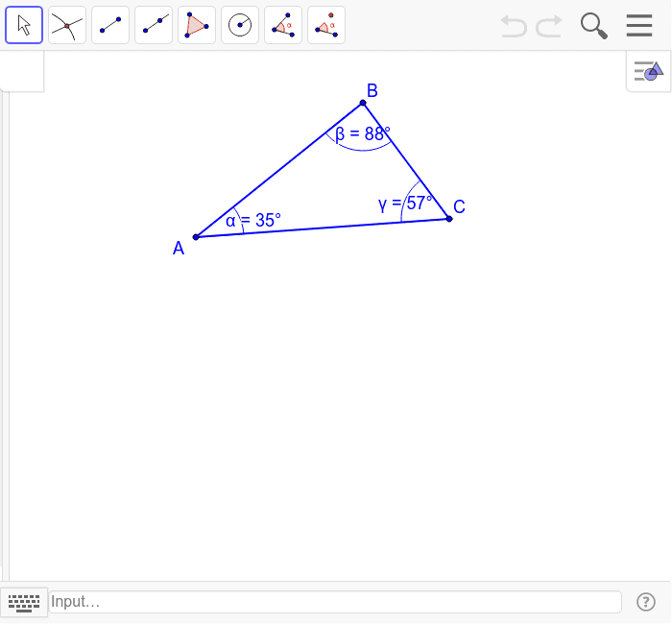Show the virtual keyboard
Screen dimensions: 672x624
pos(24,602)
